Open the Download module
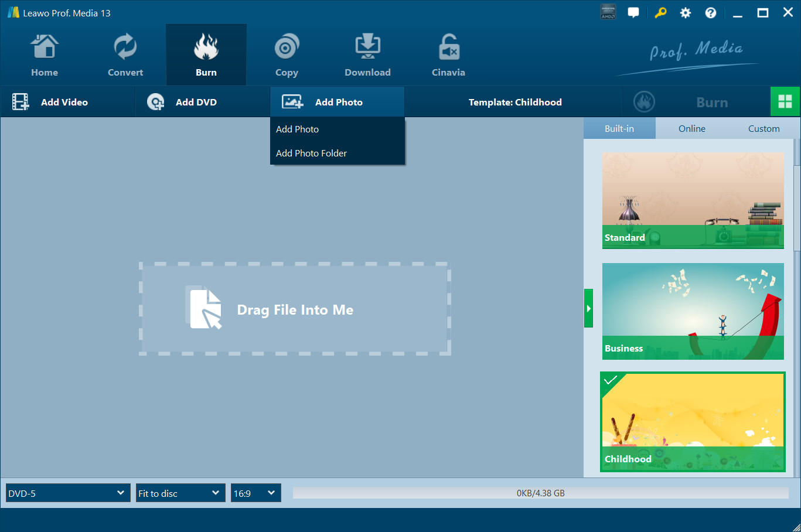 pyautogui.click(x=367, y=47)
